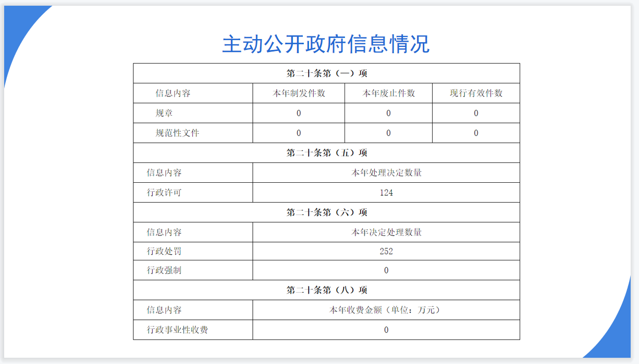The image size is (639, 364).
Task: Click the 行政处罚 row label
Action: 164,252
